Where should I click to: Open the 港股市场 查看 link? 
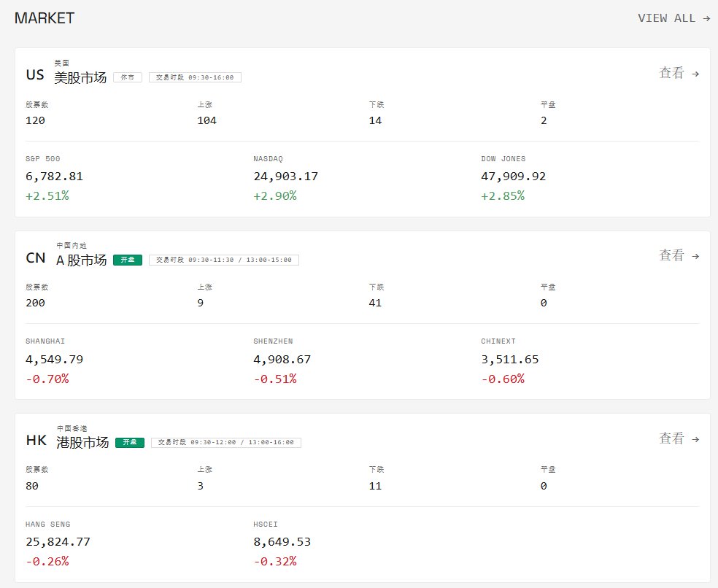click(679, 438)
